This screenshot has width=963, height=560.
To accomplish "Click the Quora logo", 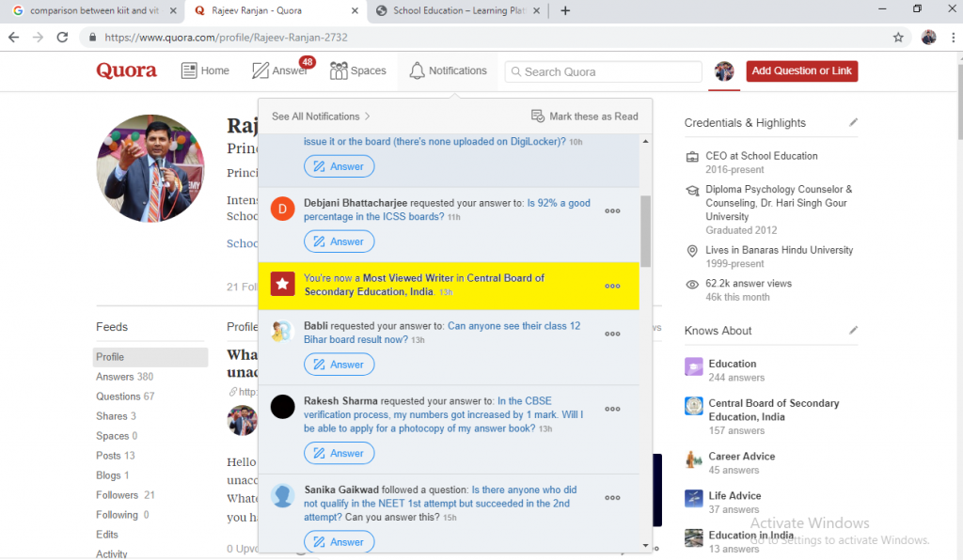I will [x=126, y=70].
